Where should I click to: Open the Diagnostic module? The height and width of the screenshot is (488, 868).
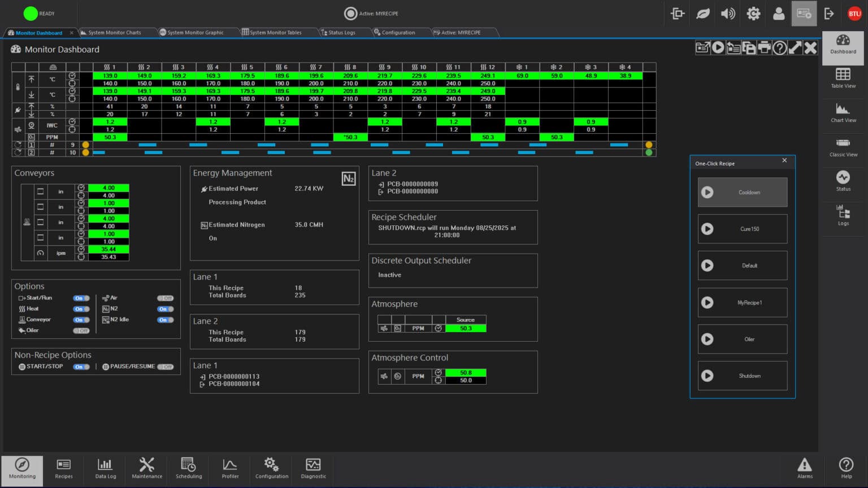313,468
